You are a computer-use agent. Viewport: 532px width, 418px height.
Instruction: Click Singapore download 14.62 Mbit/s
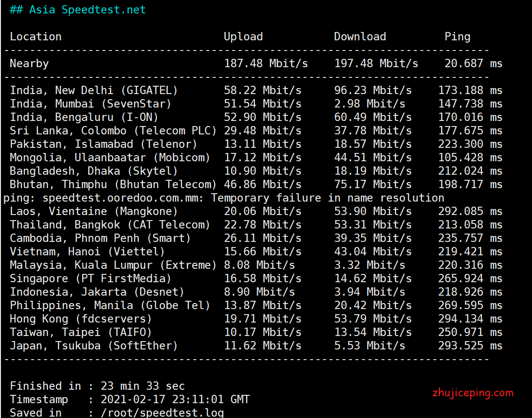(x=373, y=279)
